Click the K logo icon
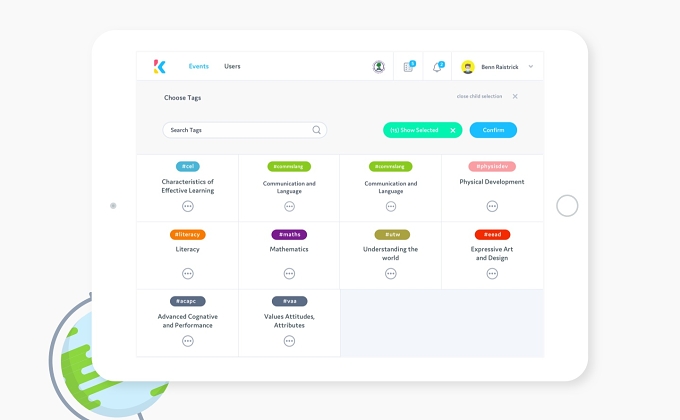This screenshot has width=680, height=420. (x=160, y=66)
